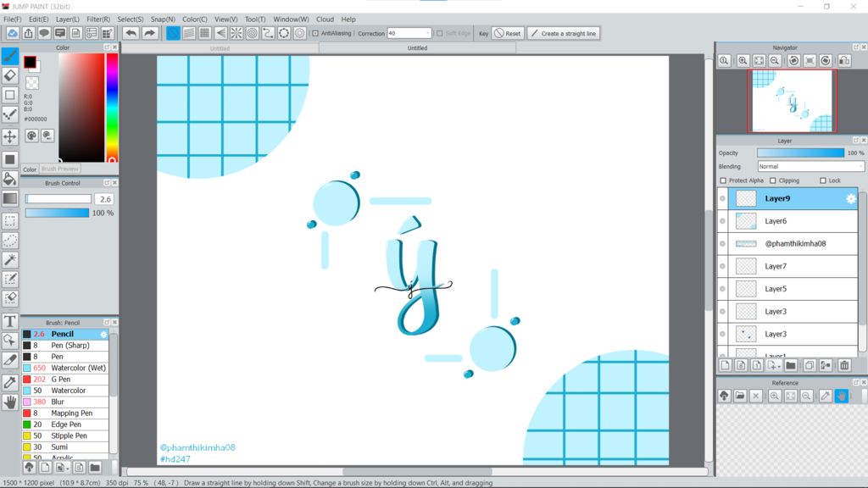
Task: Select the G Pen brush
Action: [x=65, y=379]
